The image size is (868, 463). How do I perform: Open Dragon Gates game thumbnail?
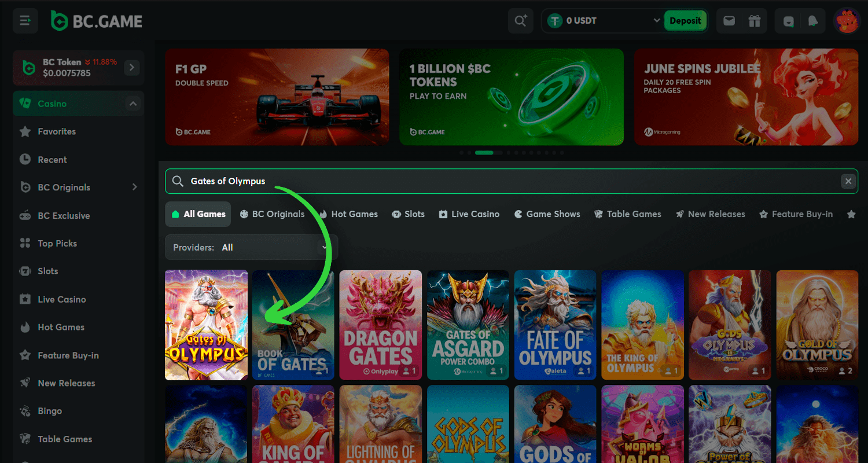click(381, 325)
